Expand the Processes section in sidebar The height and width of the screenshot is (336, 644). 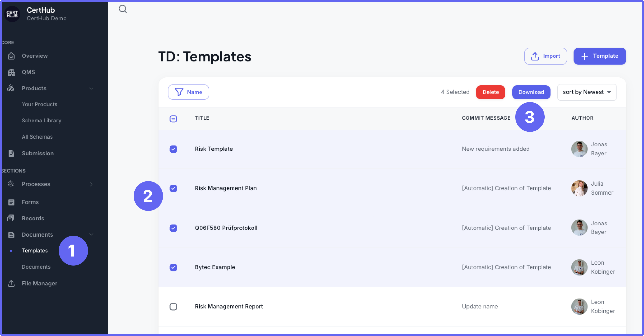pyautogui.click(x=91, y=184)
